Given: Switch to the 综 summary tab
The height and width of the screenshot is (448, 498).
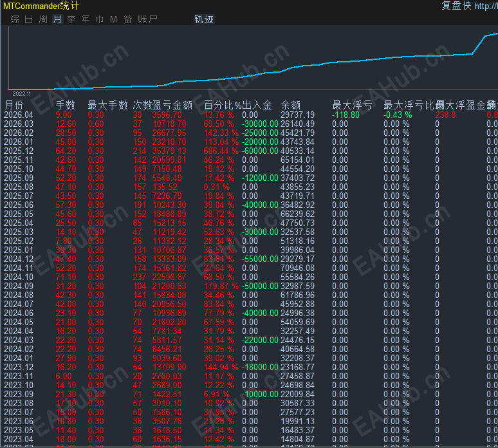Looking at the screenshot, I should [15, 19].
